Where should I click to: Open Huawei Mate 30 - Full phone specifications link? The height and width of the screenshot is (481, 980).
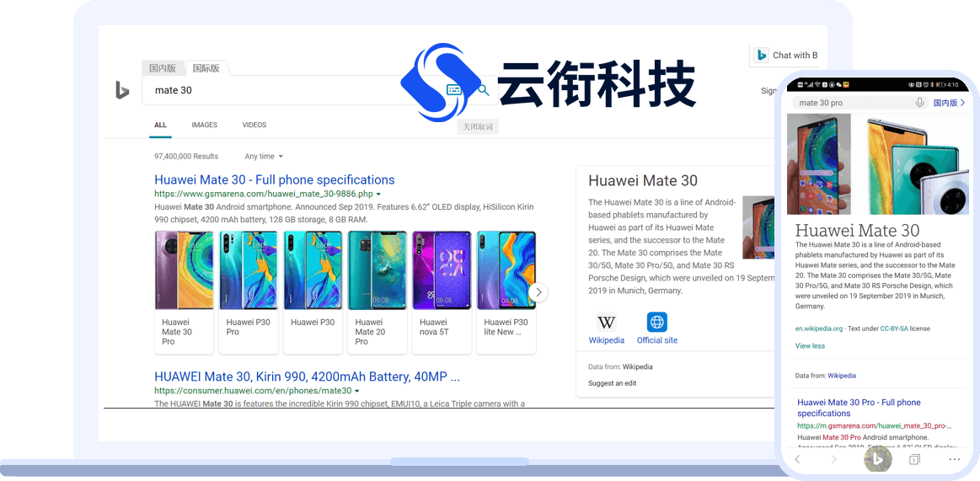[275, 180]
